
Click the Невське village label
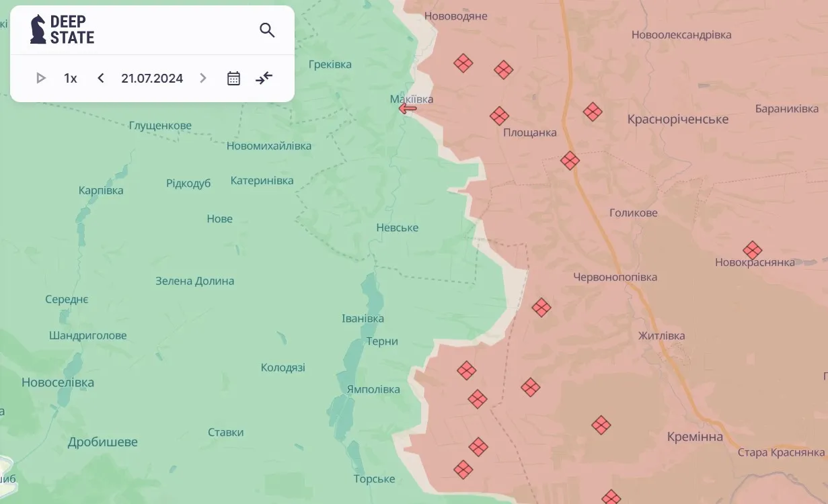click(397, 228)
